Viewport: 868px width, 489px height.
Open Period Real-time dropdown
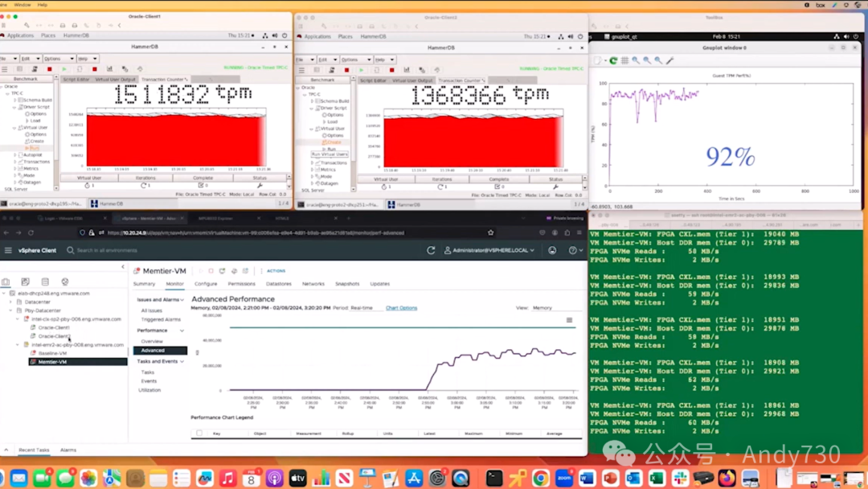click(366, 308)
